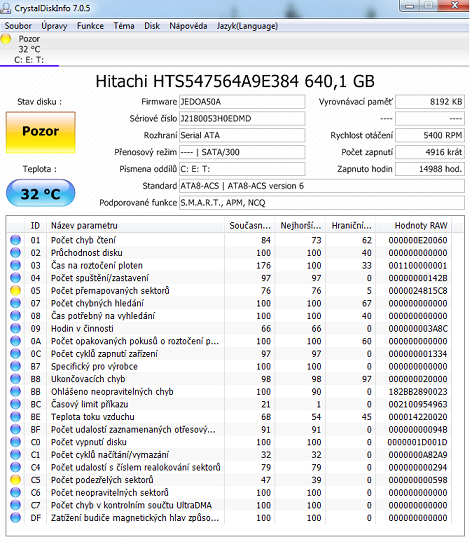Click the blue status icon for row 04 Počet spuštění/zastavení
472x542 pixels.
coord(15,278)
